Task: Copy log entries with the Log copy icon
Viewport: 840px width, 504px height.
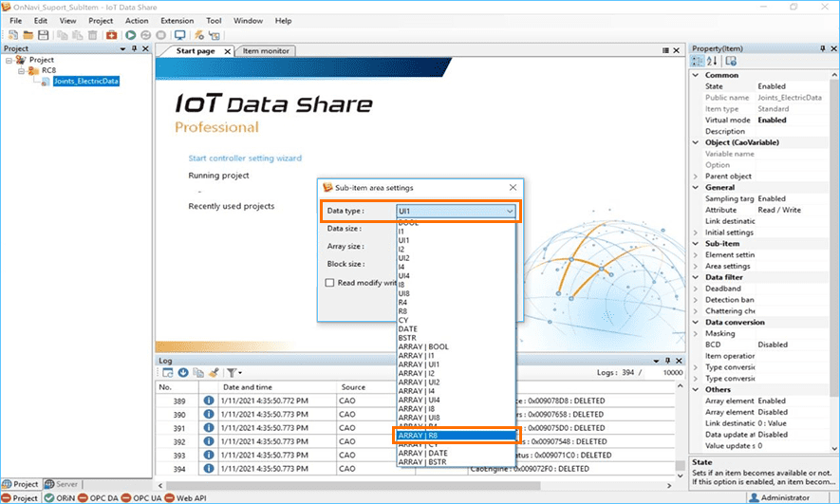Action: (198, 373)
